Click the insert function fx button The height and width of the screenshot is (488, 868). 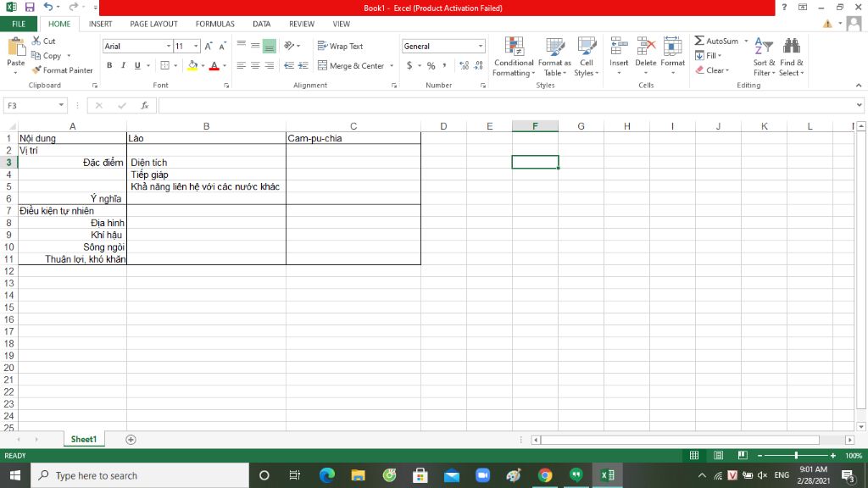pos(144,105)
